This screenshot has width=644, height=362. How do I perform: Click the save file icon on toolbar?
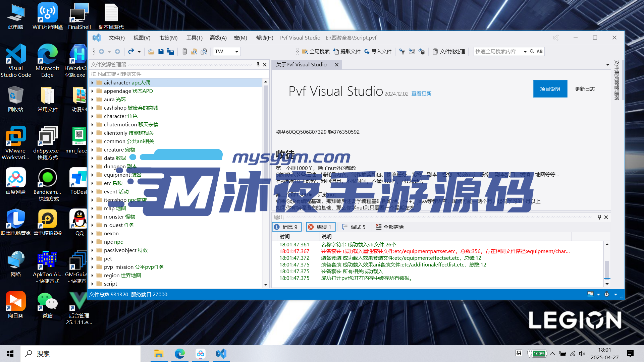tap(161, 51)
